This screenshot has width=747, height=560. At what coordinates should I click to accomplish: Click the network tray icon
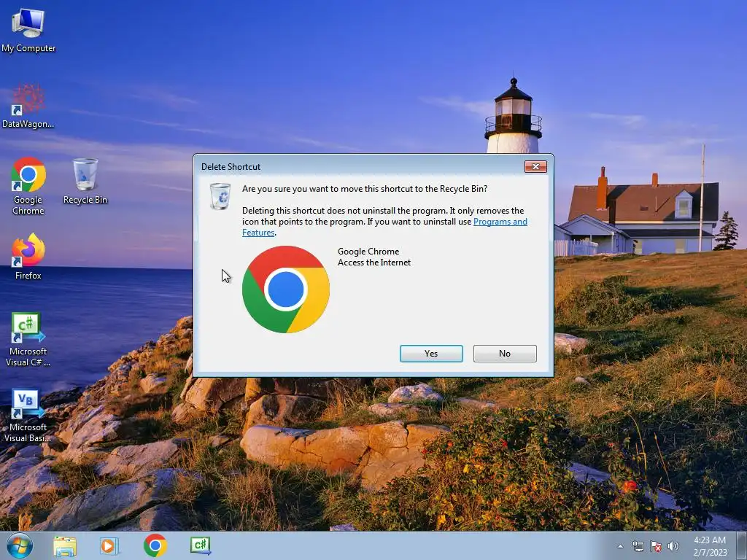click(638, 547)
